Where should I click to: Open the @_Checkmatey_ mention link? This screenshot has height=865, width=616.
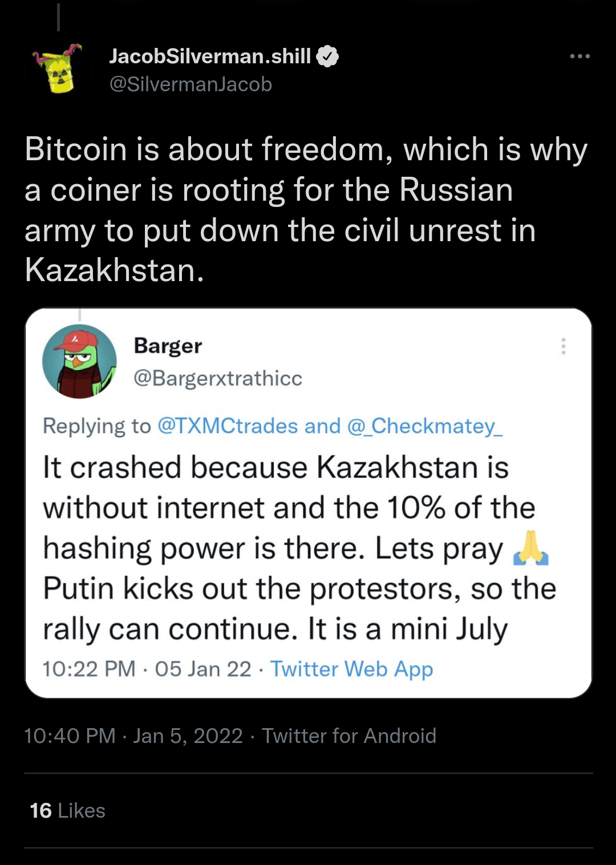pos(425,426)
